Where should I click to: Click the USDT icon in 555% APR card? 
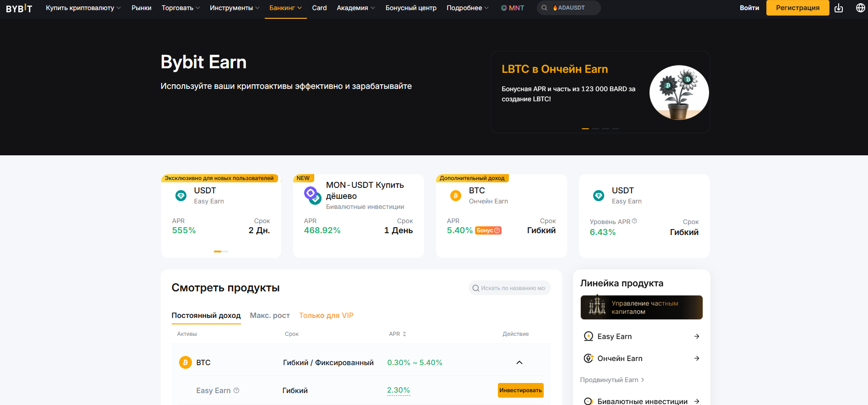(181, 196)
